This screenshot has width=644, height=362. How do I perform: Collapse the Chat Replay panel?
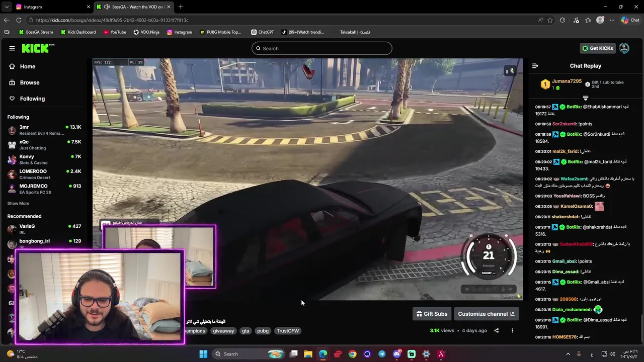point(535,66)
